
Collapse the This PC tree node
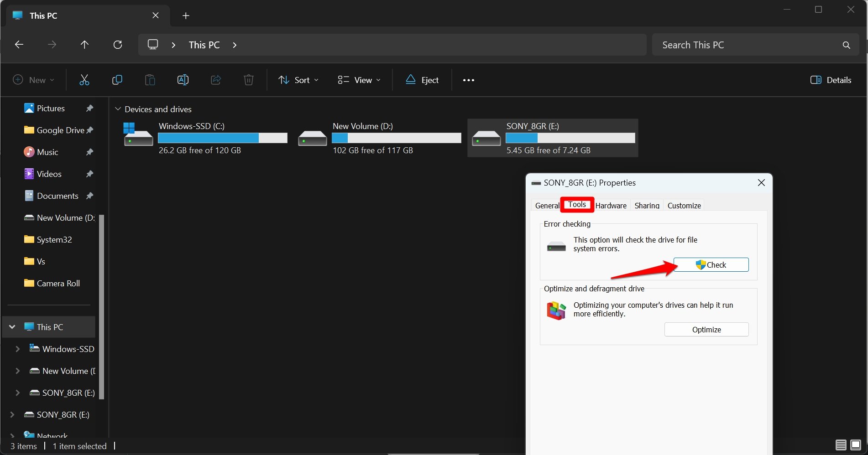click(12, 327)
